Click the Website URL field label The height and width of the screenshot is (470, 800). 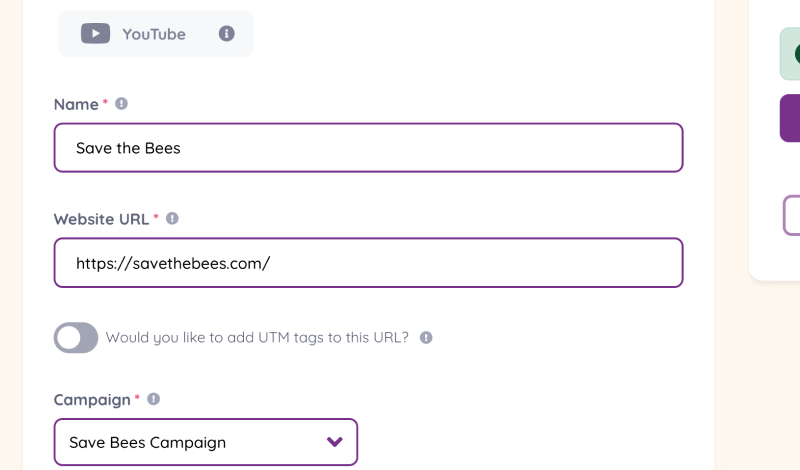click(x=102, y=219)
